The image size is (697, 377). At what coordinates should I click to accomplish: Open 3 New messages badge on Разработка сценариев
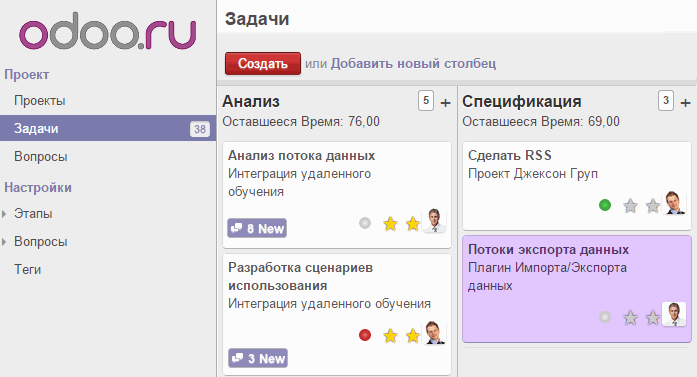pos(258,358)
